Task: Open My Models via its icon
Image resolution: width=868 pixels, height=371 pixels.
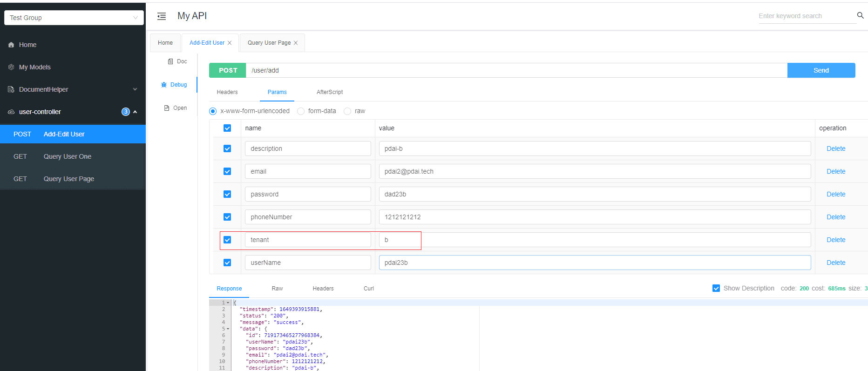Action: (11, 67)
